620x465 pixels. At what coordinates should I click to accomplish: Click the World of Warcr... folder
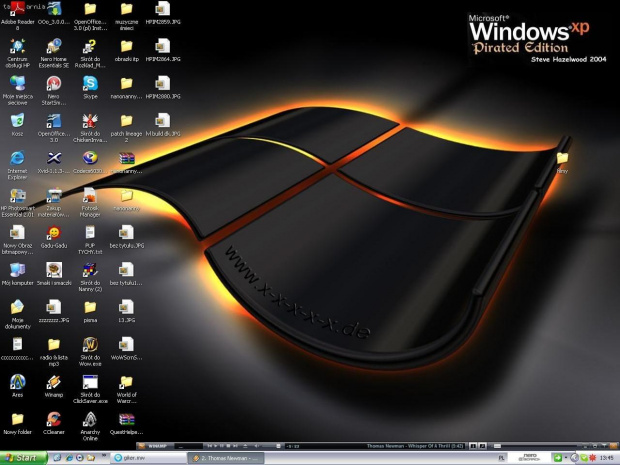pyautogui.click(x=127, y=389)
